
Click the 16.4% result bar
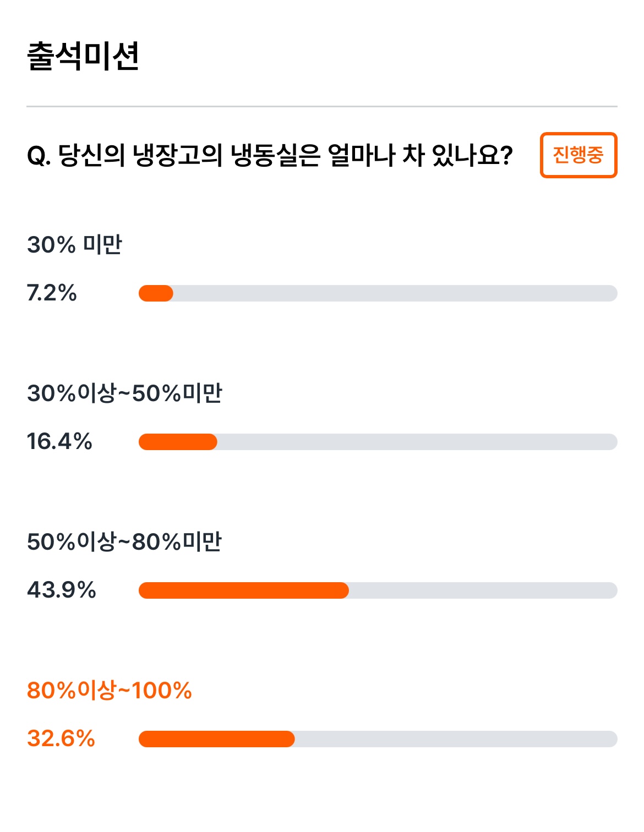(378, 442)
